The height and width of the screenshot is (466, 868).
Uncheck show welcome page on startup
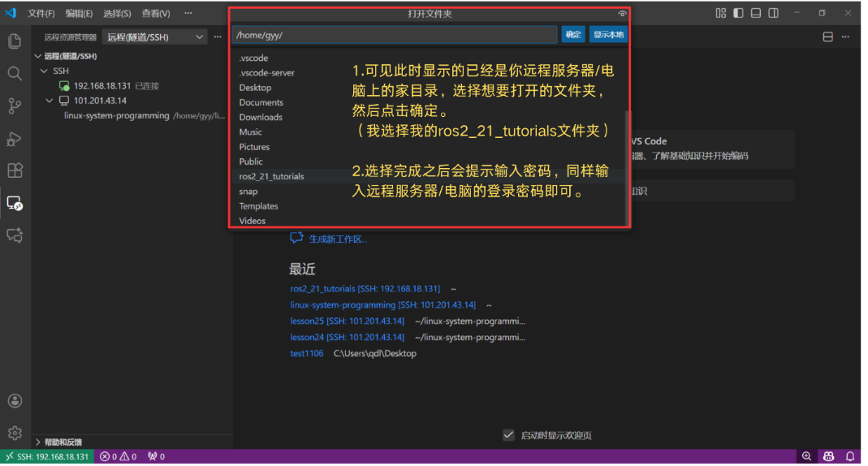(x=509, y=435)
